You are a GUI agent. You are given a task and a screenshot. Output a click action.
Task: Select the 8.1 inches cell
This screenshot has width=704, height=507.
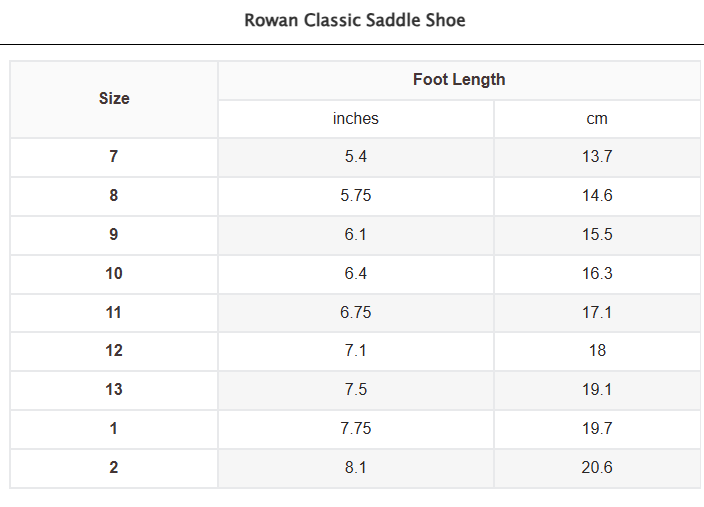tap(356, 468)
